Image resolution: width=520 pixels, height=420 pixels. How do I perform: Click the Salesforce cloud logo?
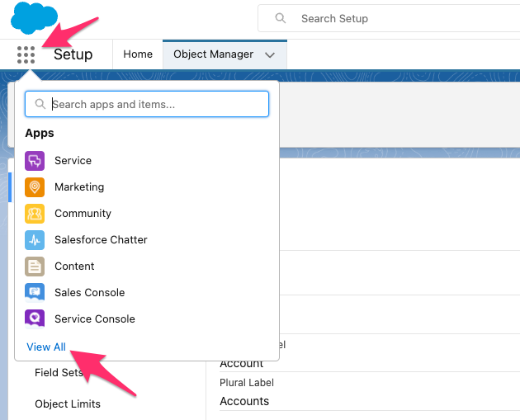point(34,18)
